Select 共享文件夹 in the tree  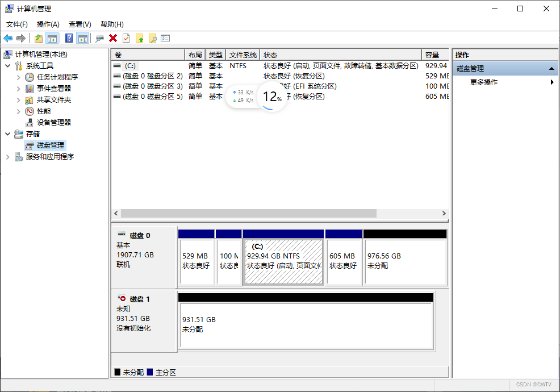click(54, 100)
